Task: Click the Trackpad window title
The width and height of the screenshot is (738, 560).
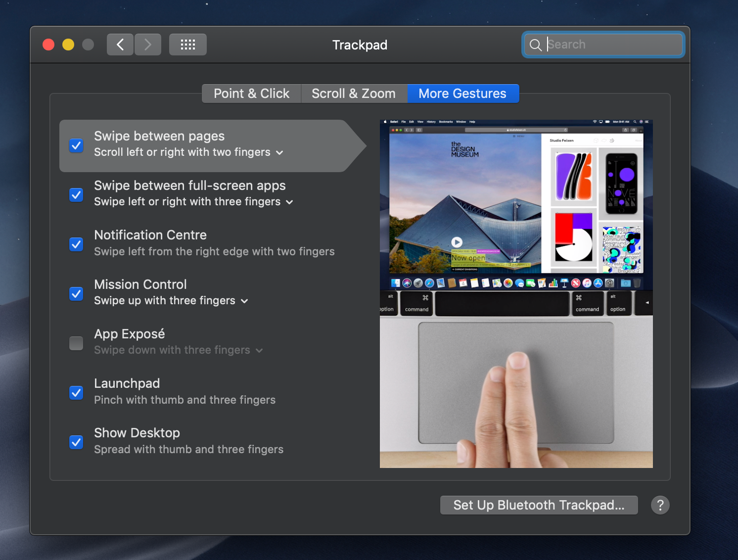Action: pos(360,45)
